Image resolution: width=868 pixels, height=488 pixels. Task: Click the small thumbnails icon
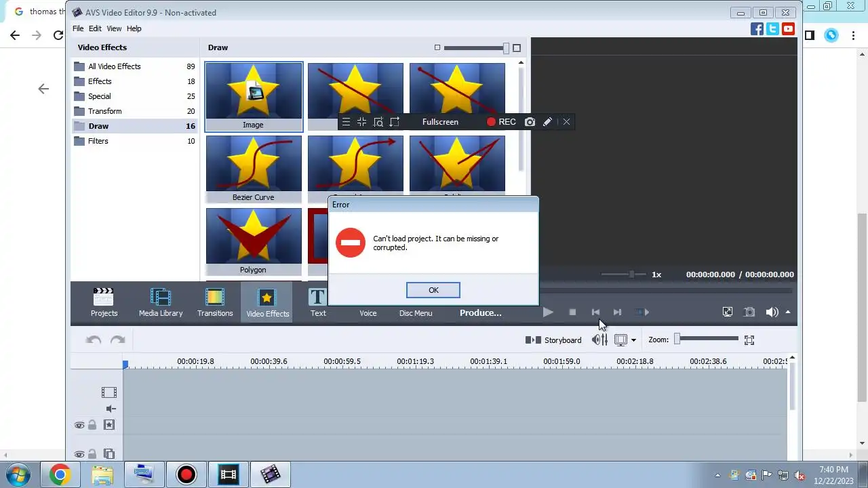(437, 47)
